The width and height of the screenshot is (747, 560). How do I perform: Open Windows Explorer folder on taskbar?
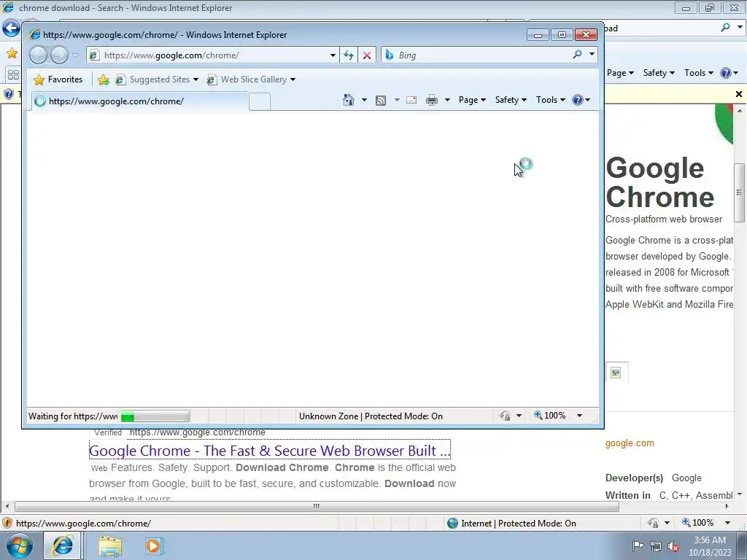pos(110,546)
